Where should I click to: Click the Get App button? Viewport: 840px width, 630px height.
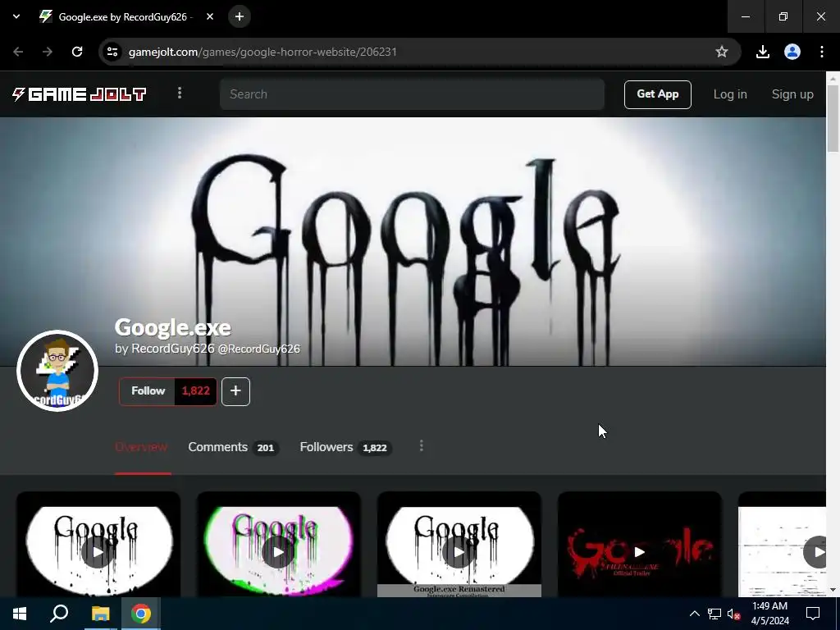tap(657, 94)
